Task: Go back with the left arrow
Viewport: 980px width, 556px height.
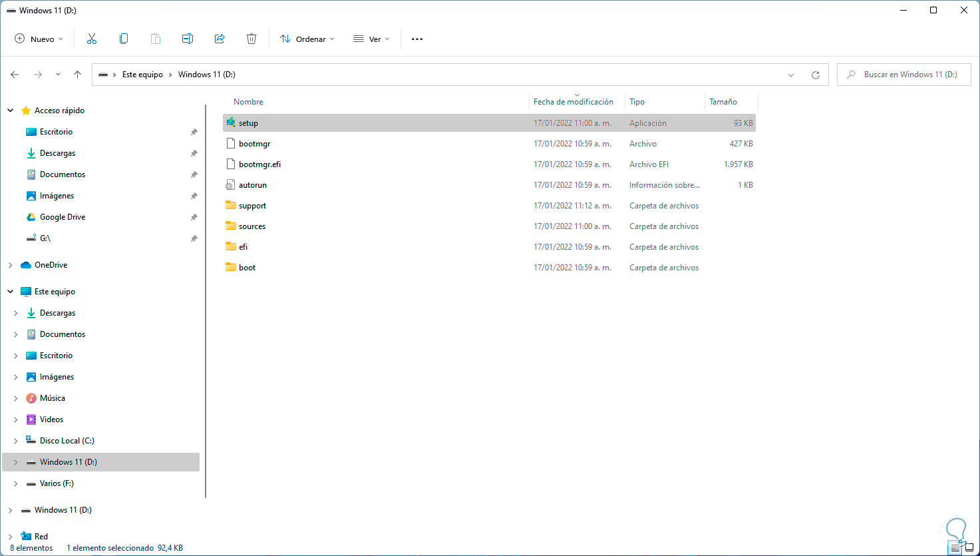Action: [x=15, y=75]
